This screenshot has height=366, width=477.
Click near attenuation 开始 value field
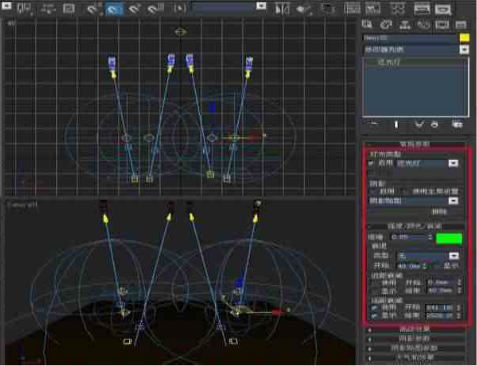(441, 283)
